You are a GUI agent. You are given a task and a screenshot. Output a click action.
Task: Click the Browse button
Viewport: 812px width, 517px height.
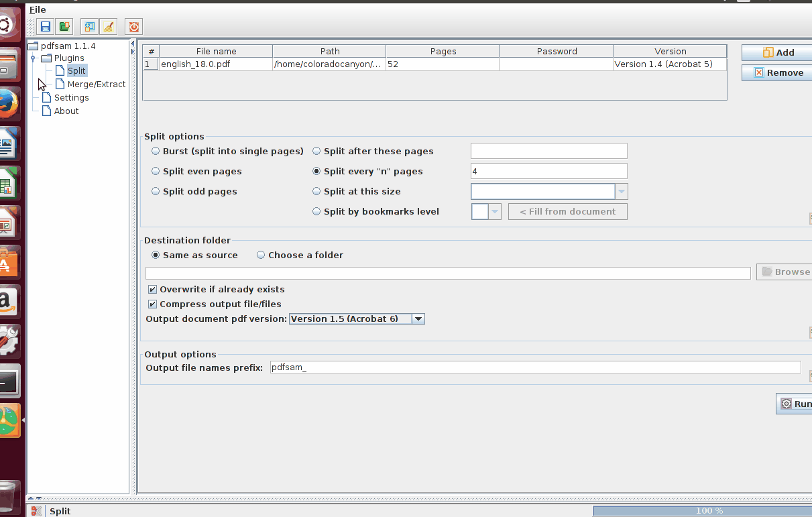[785, 272]
